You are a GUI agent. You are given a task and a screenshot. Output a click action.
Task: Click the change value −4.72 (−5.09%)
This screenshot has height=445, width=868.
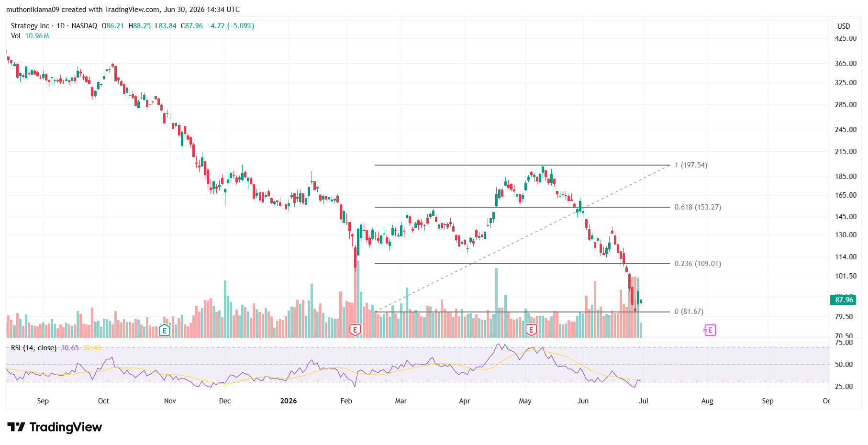coord(231,26)
